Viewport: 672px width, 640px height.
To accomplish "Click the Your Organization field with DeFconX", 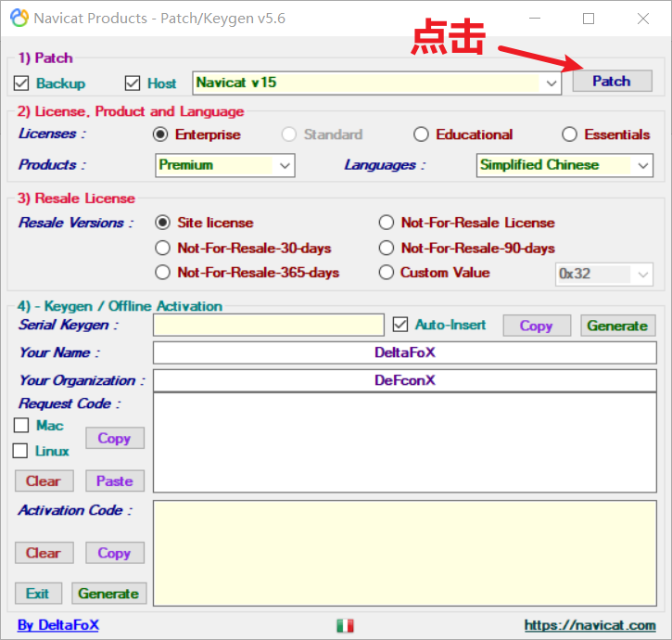I will (x=404, y=380).
